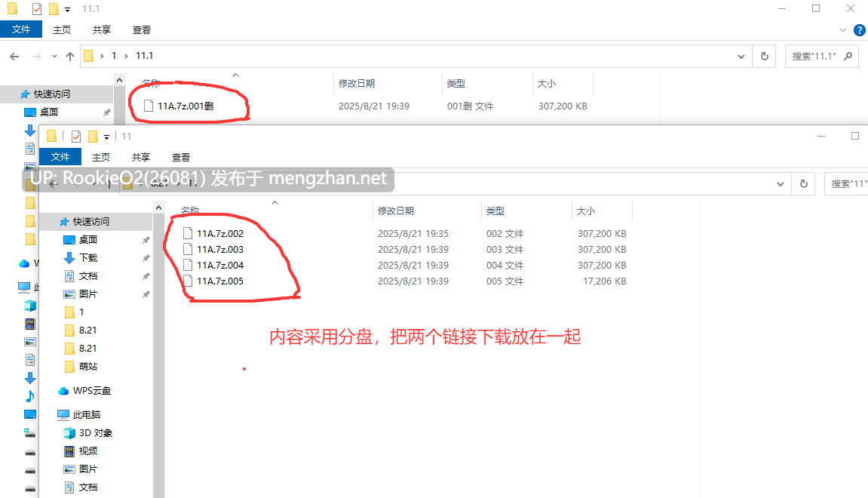
Task: Open 萌站 folder in sidebar
Action: pyautogui.click(x=88, y=367)
